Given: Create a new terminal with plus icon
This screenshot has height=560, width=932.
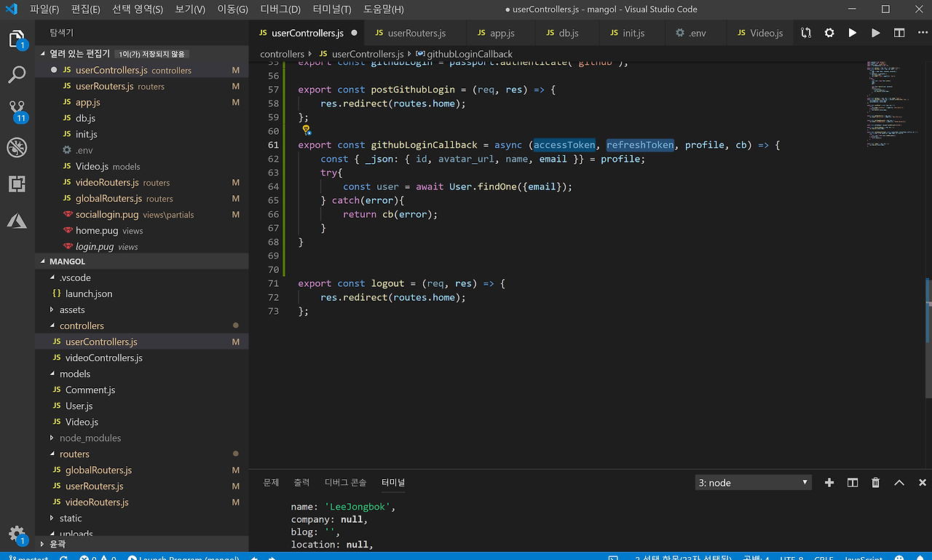Looking at the screenshot, I should [829, 482].
